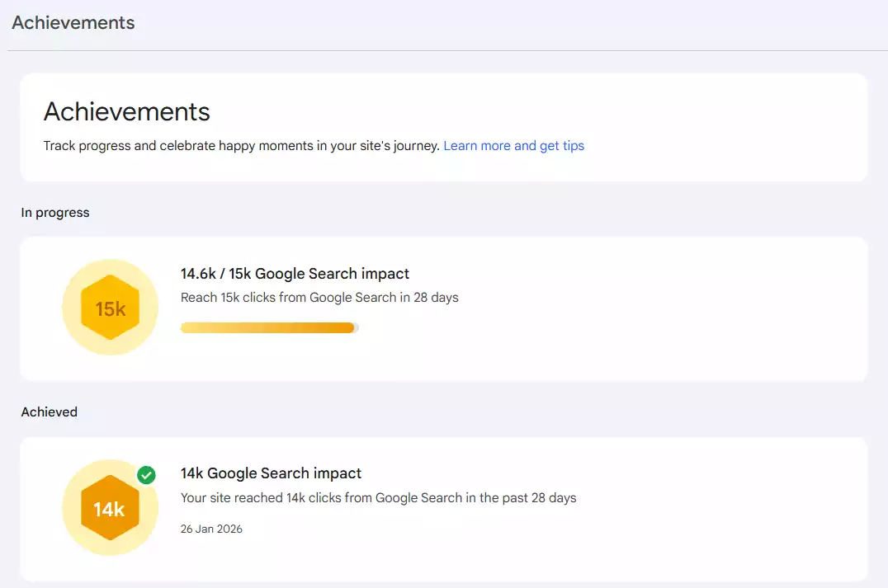The image size is (888, 588).
Task: Click the Achievements page breadcrumb heading
Action: (x=73, y=22)
